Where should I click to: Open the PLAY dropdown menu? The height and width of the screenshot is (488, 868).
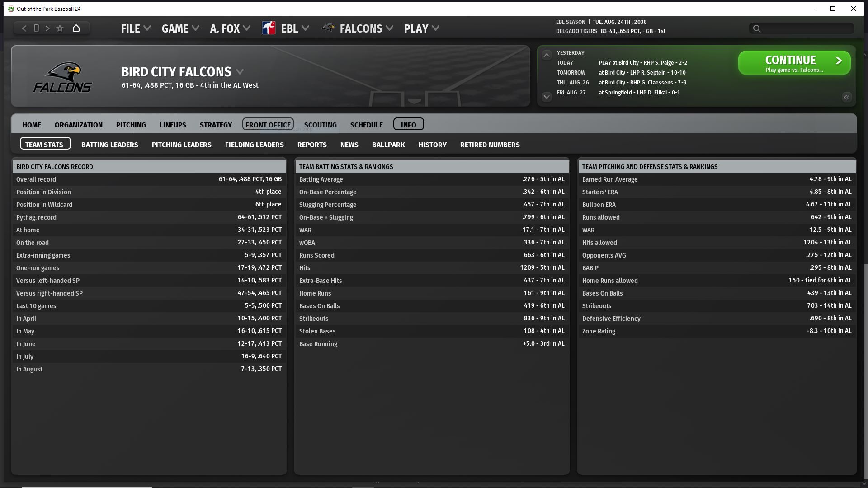421,28
